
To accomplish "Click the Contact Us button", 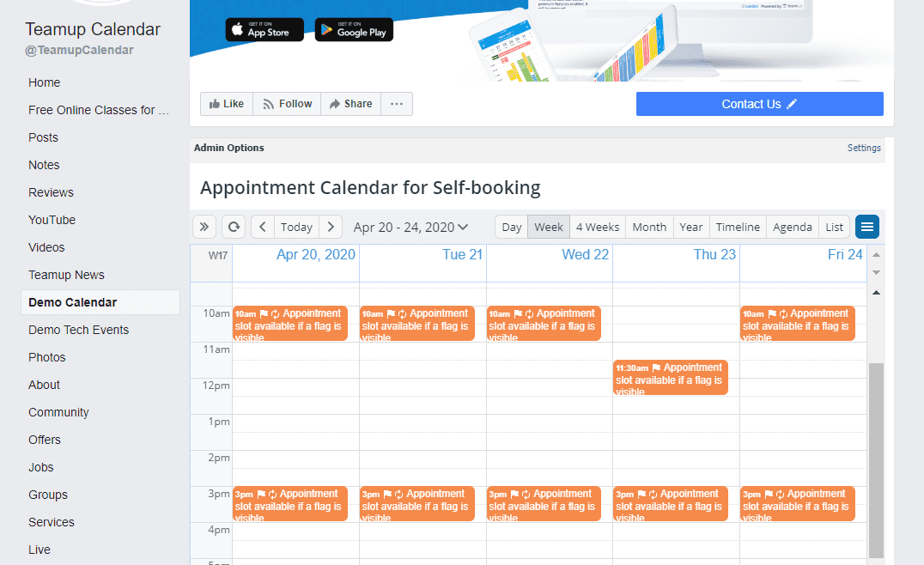I will [759, 104].
